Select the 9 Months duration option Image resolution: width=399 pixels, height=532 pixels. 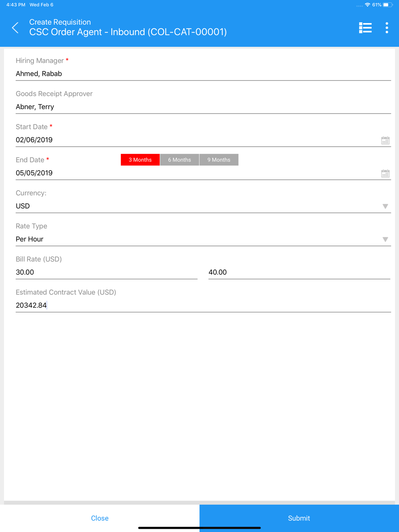219,160
